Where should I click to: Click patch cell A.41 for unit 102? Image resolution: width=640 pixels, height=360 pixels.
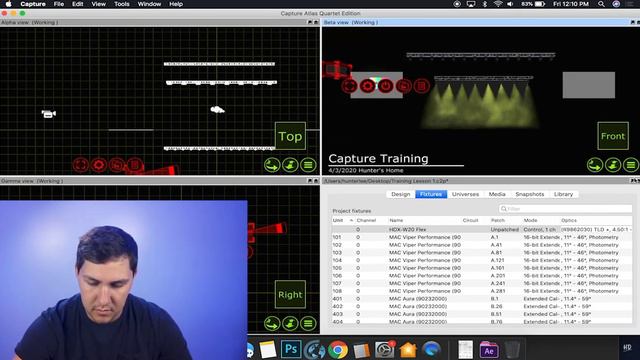pyautogui.click(x=496, y=245)
